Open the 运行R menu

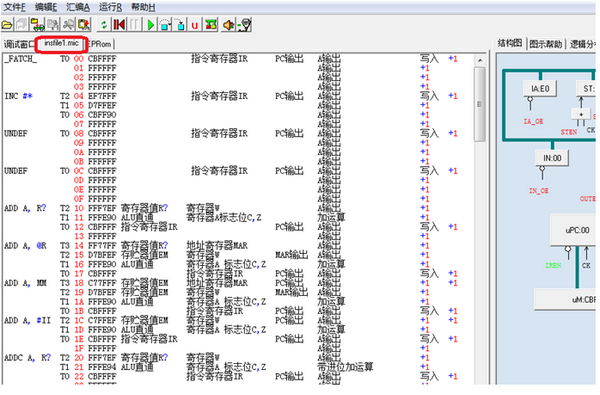point(110,7)
